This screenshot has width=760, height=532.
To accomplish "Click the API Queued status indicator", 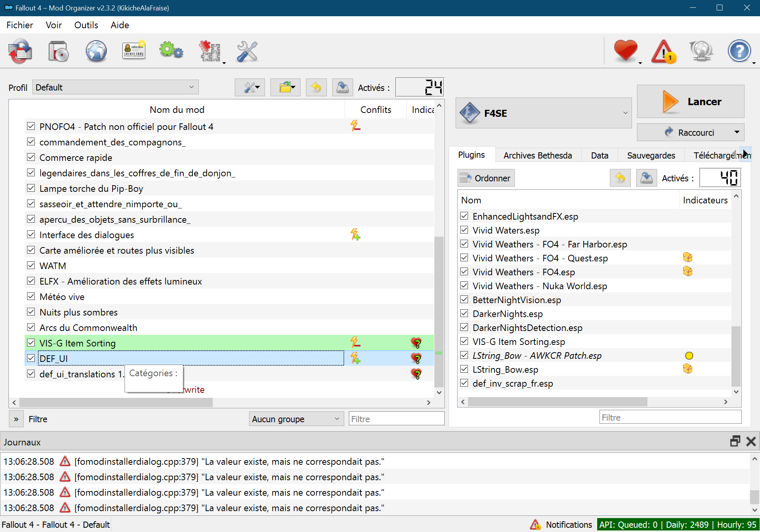I will [x=678, y=525].
